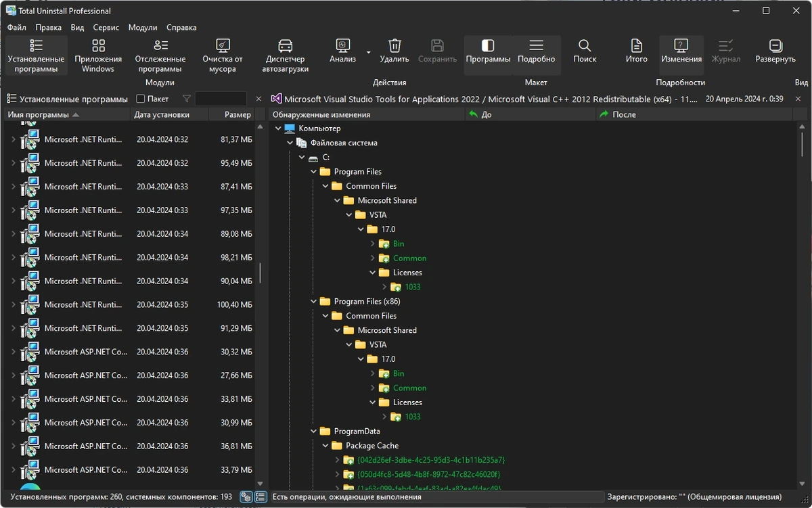Expand the {042d26ef-3dbe...} folder
The image size is (812, 508).
coord(337,460)
